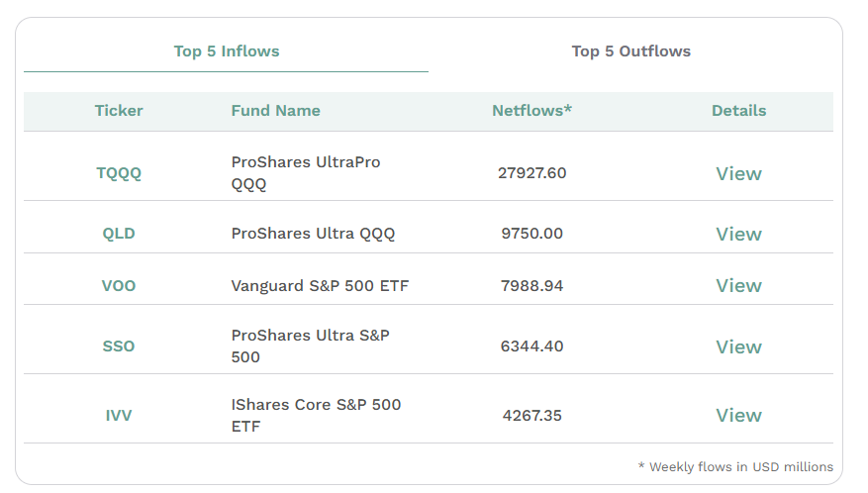Click the weekly flows footnote text

(735, 466)
